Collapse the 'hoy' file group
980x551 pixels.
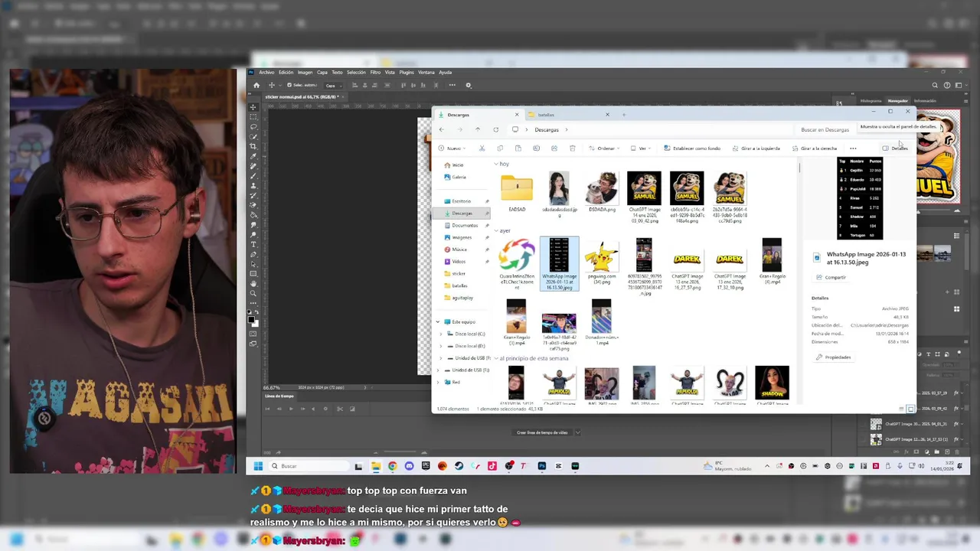click(496, 165)
